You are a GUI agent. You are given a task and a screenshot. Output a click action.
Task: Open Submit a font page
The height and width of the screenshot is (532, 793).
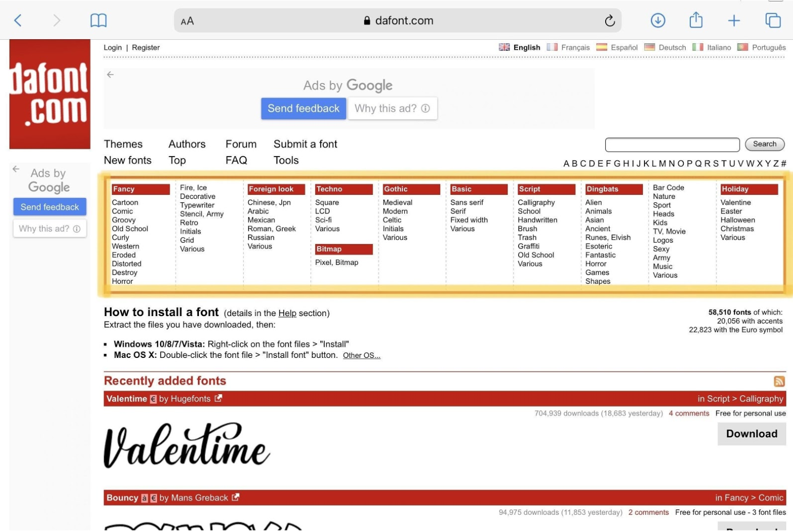point(305,144)
